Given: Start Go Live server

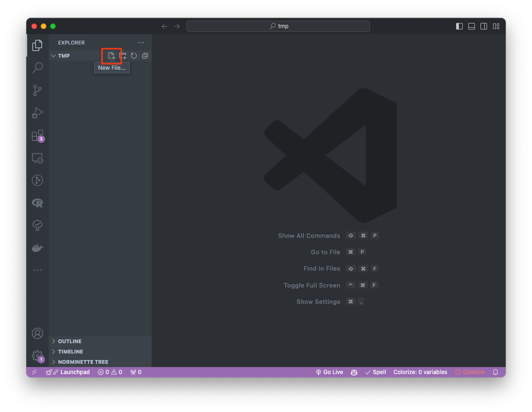Looking at the screenshot, I should pyautogui.click(x=329, y=372).
